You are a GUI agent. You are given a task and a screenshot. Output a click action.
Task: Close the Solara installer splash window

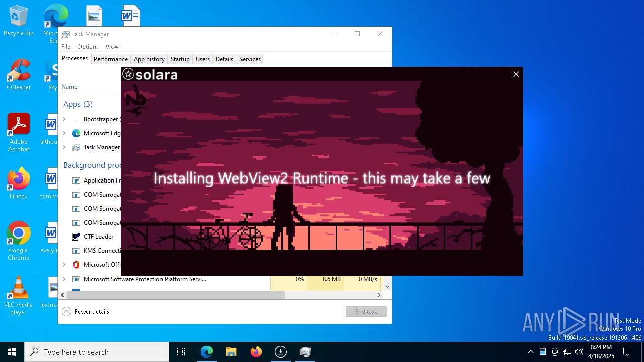(516, 74)
